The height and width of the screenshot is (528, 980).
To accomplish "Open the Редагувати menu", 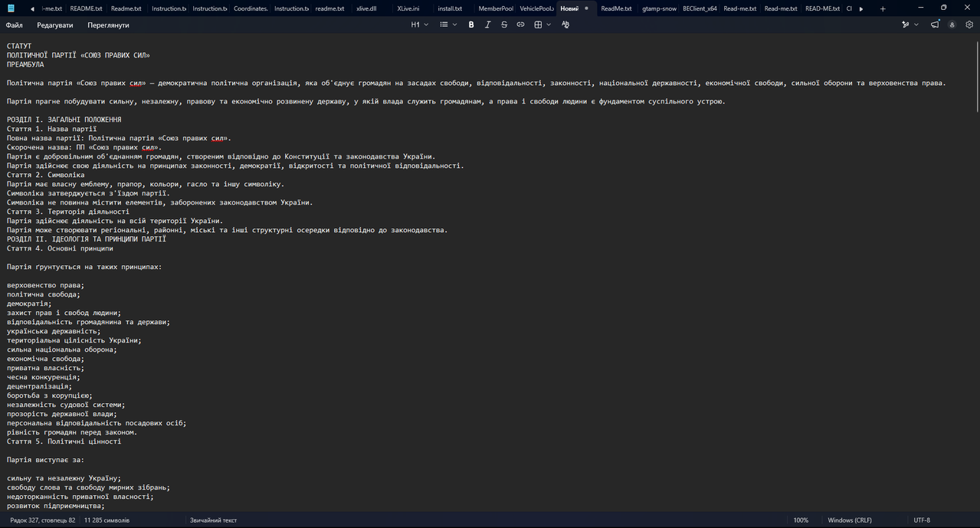I will point(55,25).
